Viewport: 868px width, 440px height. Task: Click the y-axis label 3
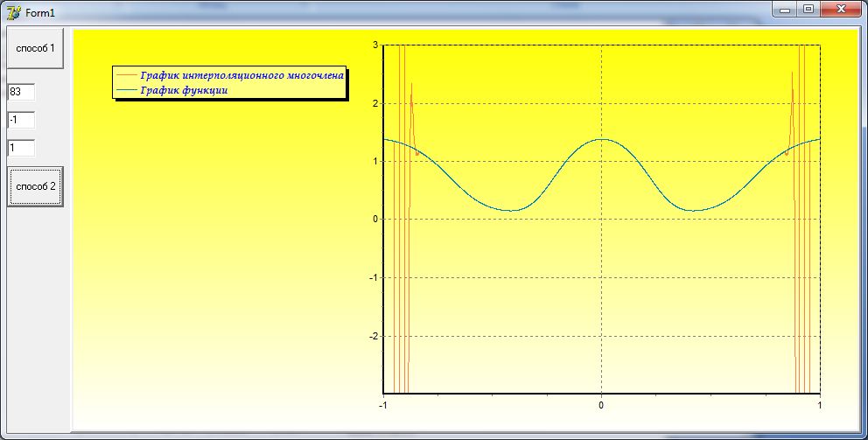(x=375, y=45)
